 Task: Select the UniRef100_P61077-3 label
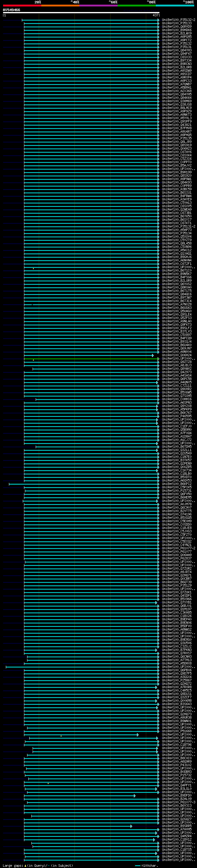pyautogui.click(x=179, y=802)
